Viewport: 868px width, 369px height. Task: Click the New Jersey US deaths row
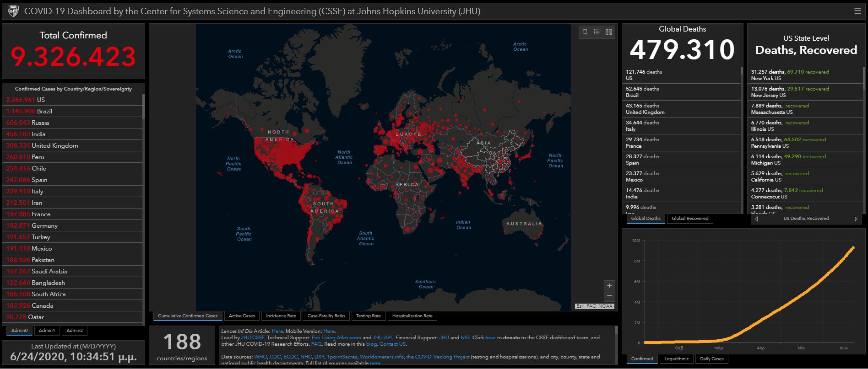[x=806, y=92]
